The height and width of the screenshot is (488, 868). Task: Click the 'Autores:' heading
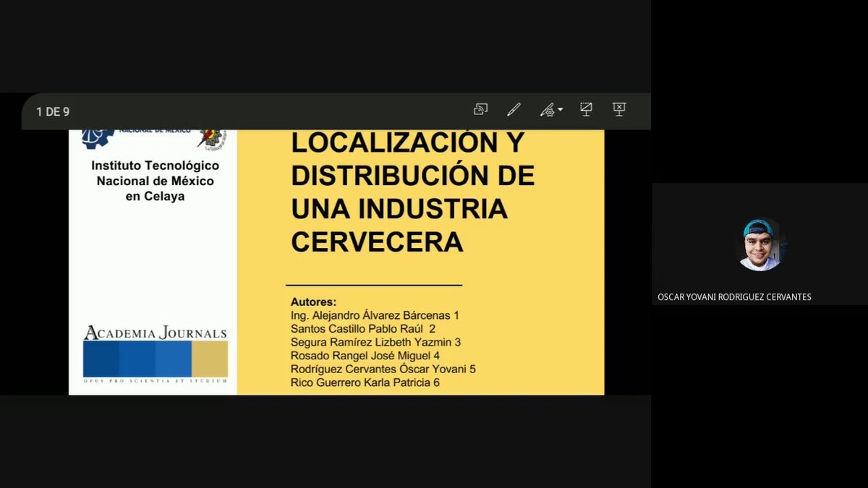(x=313, y=301)
